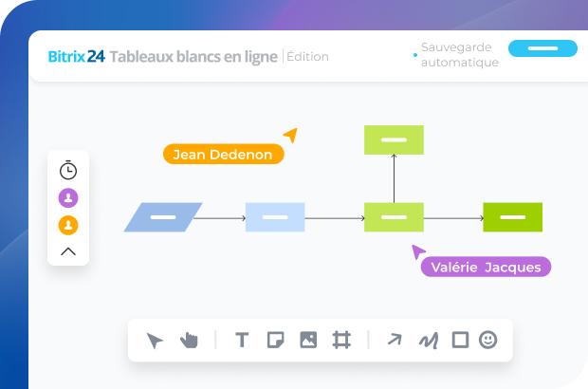Select the square shape tool
The width and height of the screenshot is (588, 389).
pyautogui.click(x=460, y=340)
